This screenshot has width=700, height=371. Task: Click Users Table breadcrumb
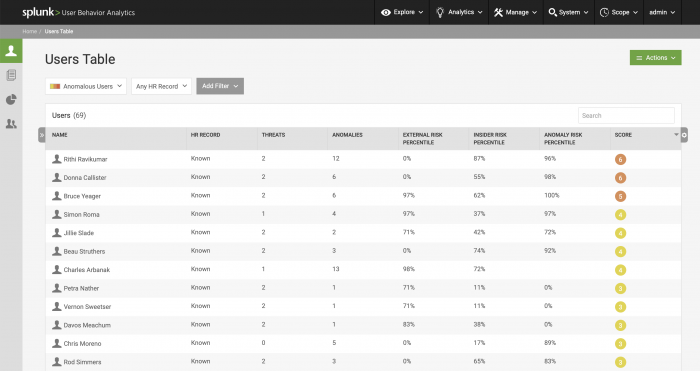click(x=59, y=31)
